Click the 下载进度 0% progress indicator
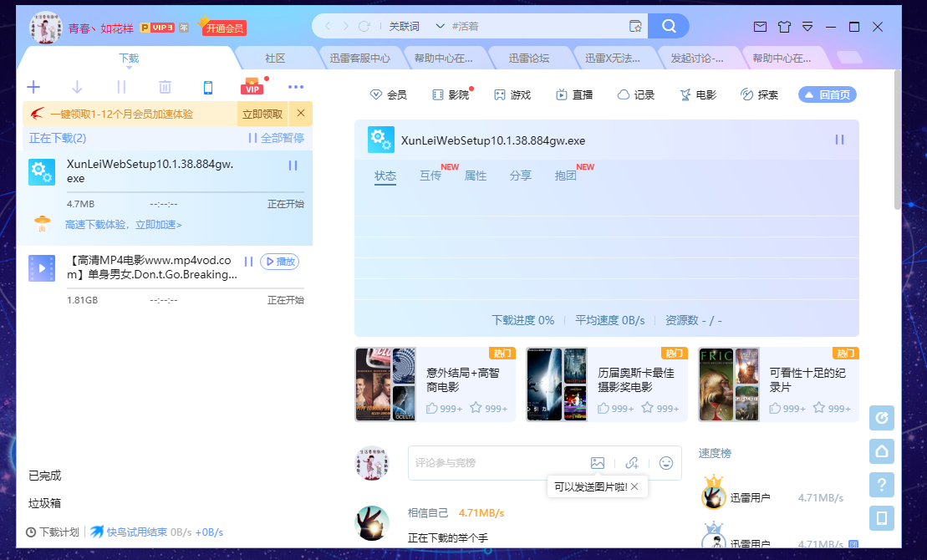Viewport: 927px width, 560px height. (522, 319)
